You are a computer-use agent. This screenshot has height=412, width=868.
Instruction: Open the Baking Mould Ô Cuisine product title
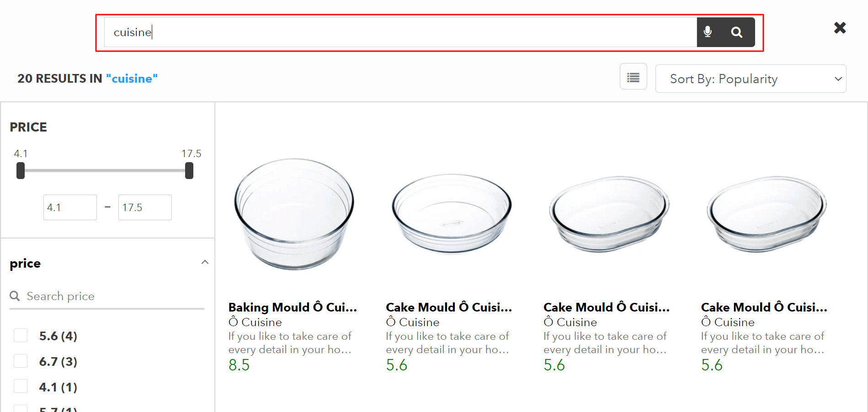coord(293,307)
